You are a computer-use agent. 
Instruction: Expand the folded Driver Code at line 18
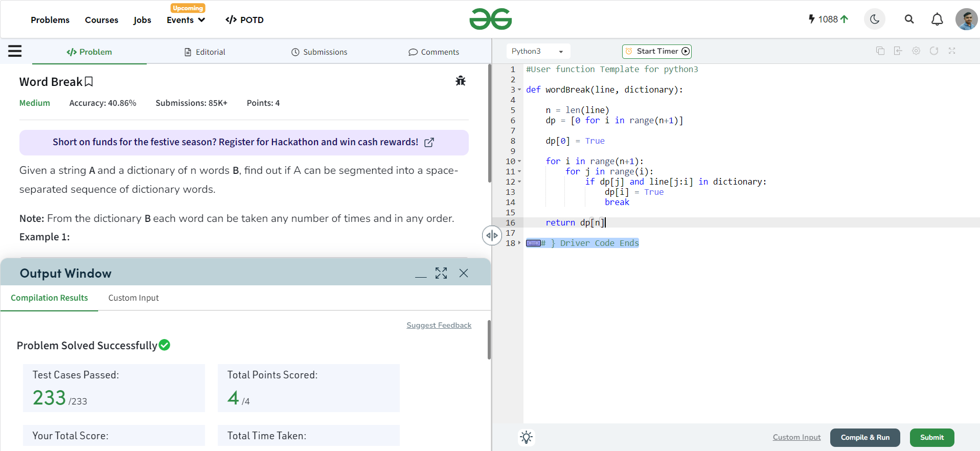point(519,243)
